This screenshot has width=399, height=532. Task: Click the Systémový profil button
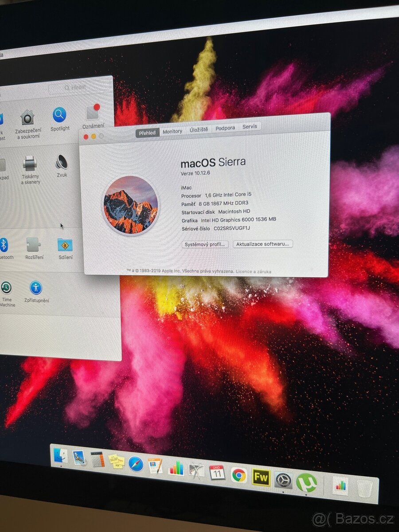pos(205,244)
